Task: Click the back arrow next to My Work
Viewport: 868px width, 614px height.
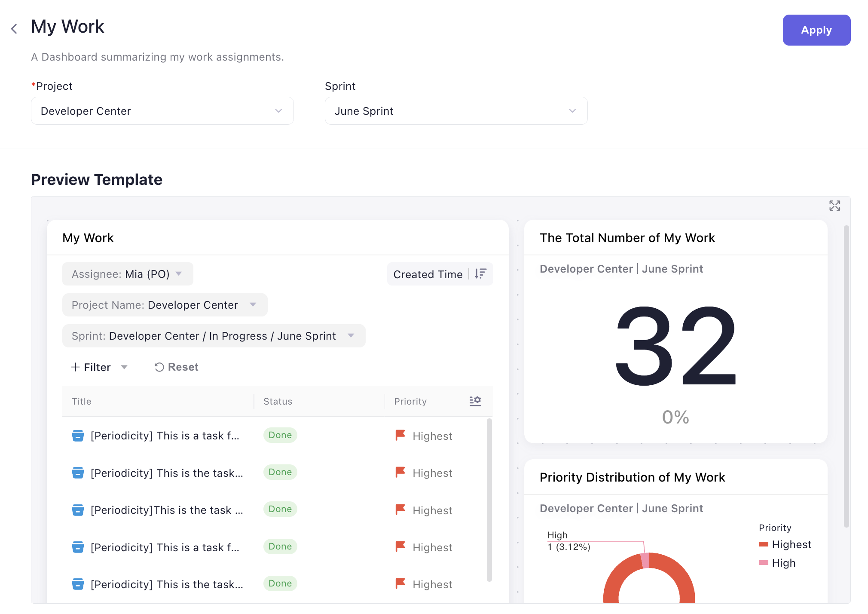Action: click(x=14, y=29)
